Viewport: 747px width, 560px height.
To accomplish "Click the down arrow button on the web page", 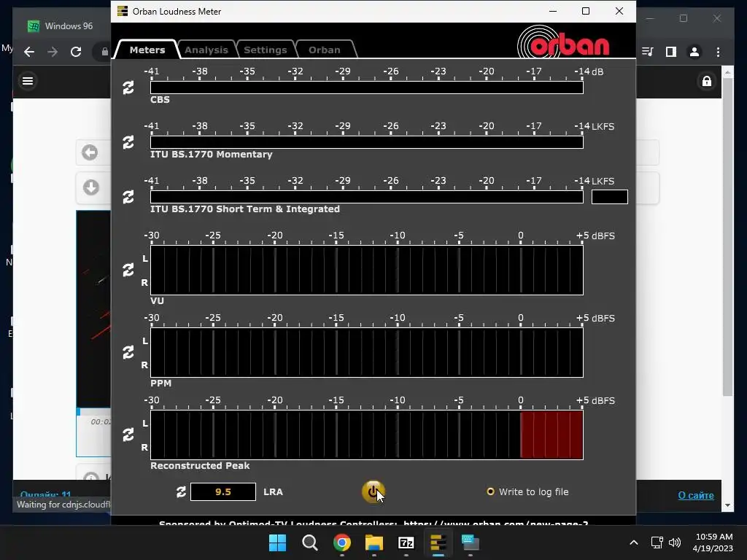I will point(91,187).
